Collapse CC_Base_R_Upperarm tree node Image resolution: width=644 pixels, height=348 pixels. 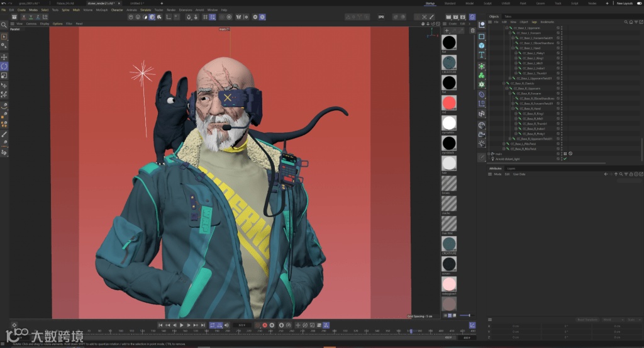pyautogui.click(x=507, y=88)
